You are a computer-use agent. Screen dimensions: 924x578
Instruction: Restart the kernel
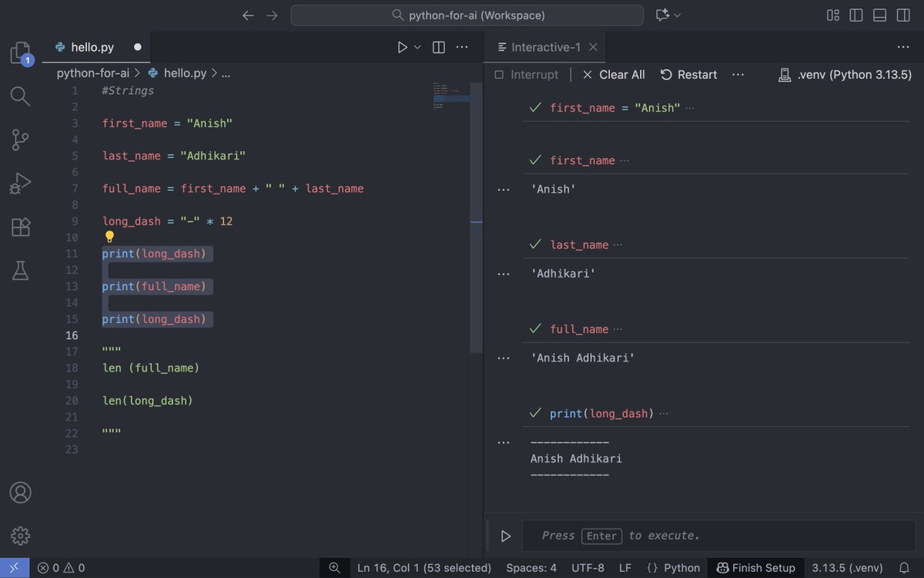(x=689, y=75)
